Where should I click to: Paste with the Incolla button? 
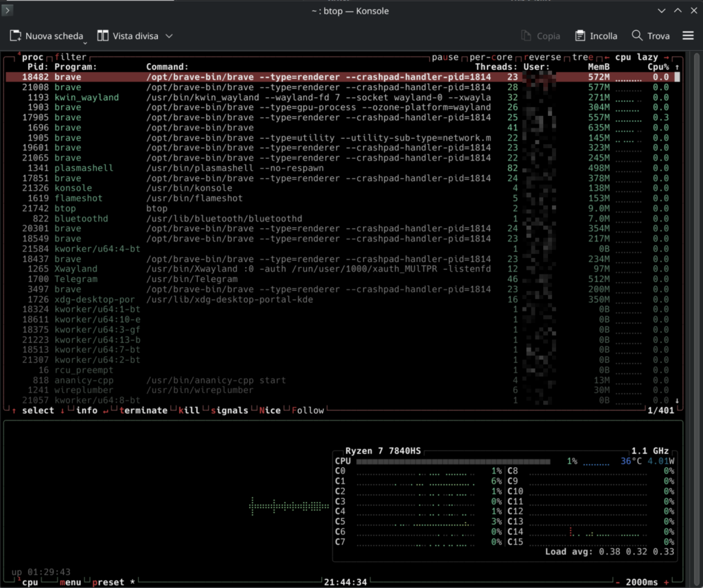[x=596, y=36]
